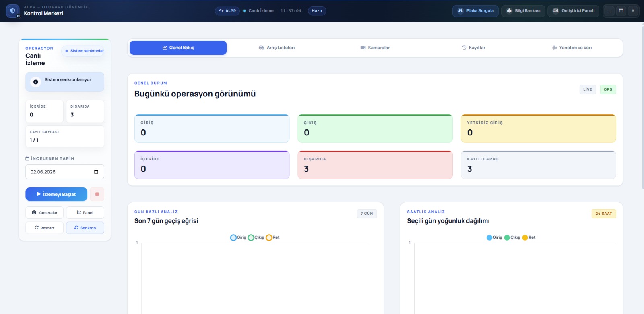Click the video camera icon on Kameralar tab

363,48
